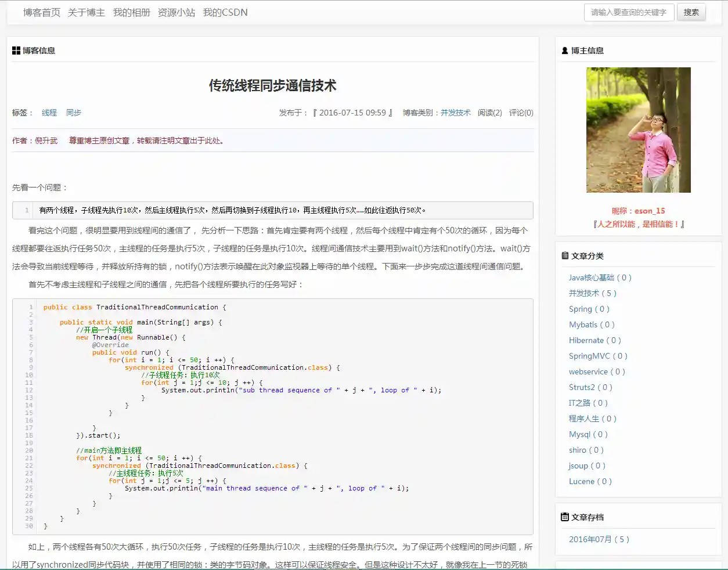Select the 同步 tag link
The width and height of the screenshot is (728, 570).
tap(74, 113)
